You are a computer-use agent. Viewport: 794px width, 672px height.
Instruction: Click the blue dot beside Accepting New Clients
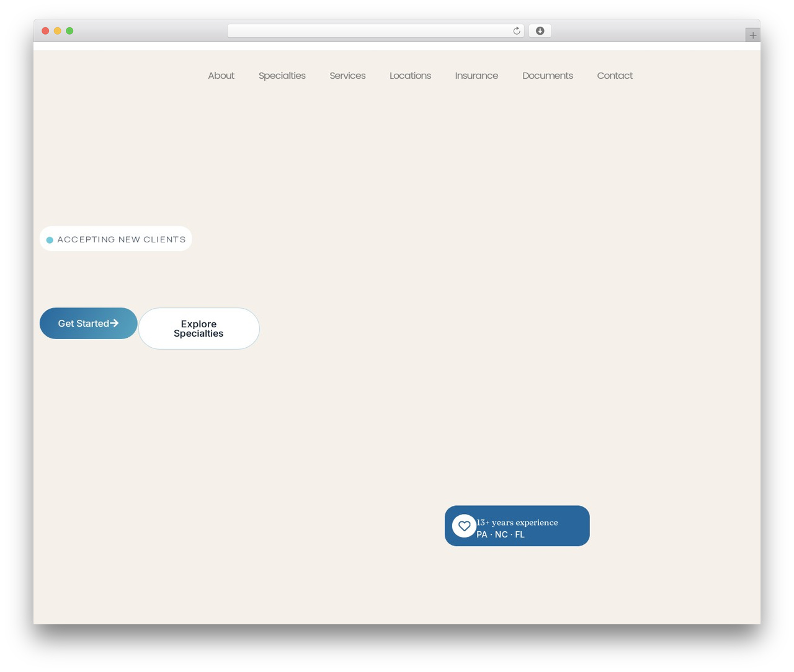(x=50, y=240)
